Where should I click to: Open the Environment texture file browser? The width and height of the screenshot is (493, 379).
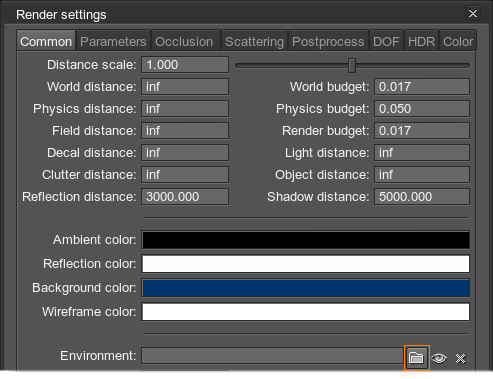[417, 358]
